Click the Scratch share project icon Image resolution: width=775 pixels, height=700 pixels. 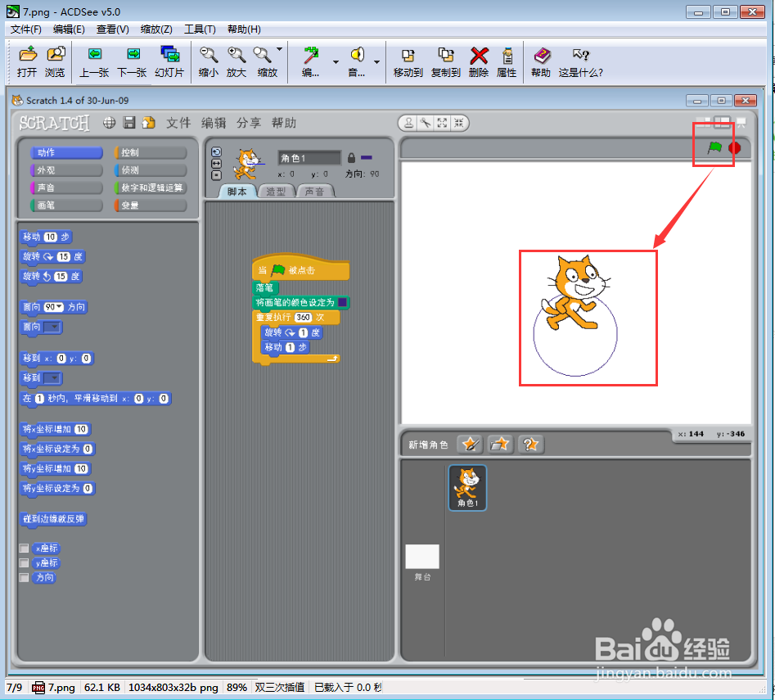148,123
